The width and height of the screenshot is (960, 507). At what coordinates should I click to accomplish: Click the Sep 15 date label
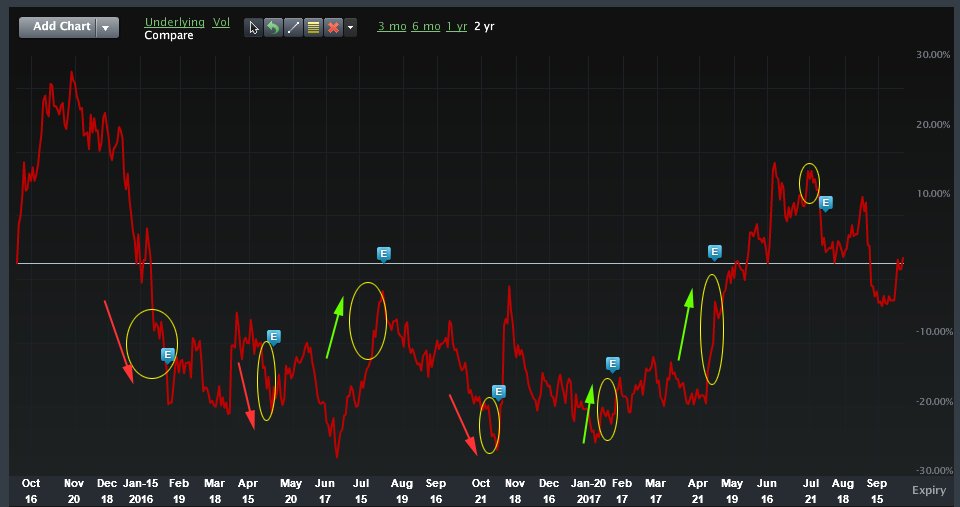[877, 491]
